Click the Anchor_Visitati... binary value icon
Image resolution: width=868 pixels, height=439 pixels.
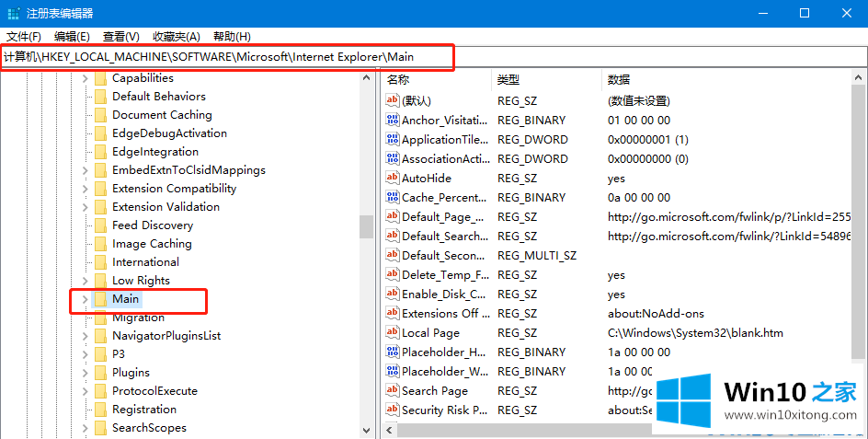393,120
